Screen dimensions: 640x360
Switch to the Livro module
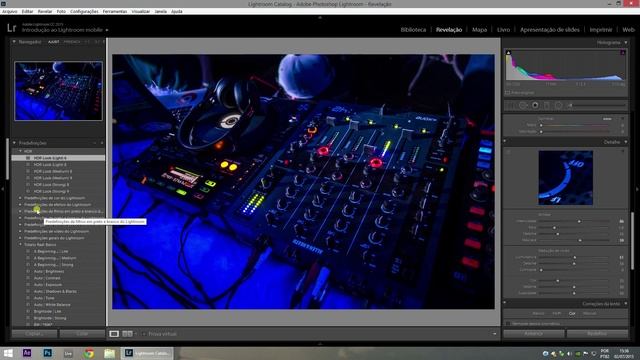(x=503, y=30)
